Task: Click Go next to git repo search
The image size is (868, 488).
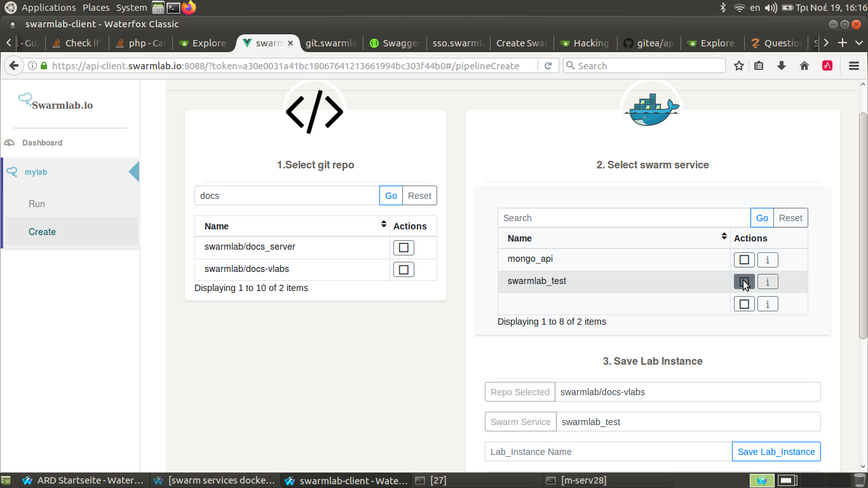Action: pyautogui.click(x=391, y=196)
